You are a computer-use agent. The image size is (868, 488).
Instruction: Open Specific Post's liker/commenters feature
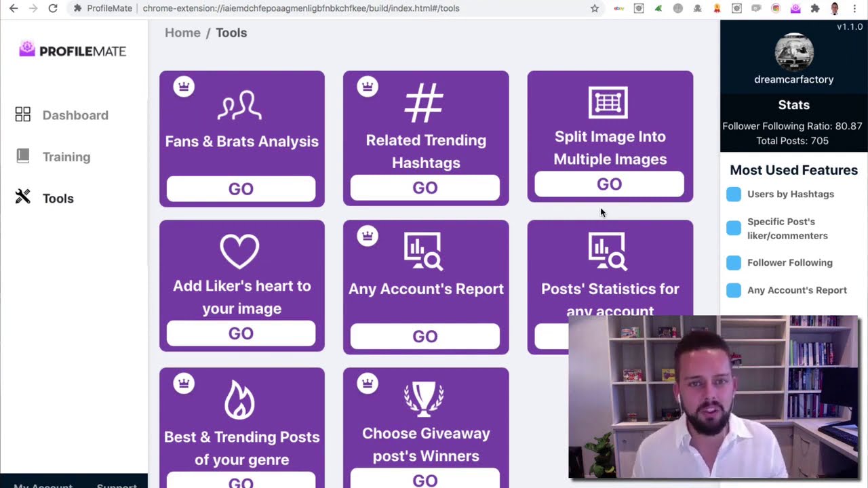coord(787,228)
